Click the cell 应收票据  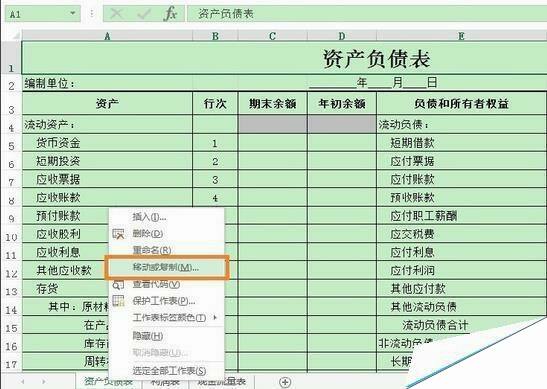pos(107,179)
